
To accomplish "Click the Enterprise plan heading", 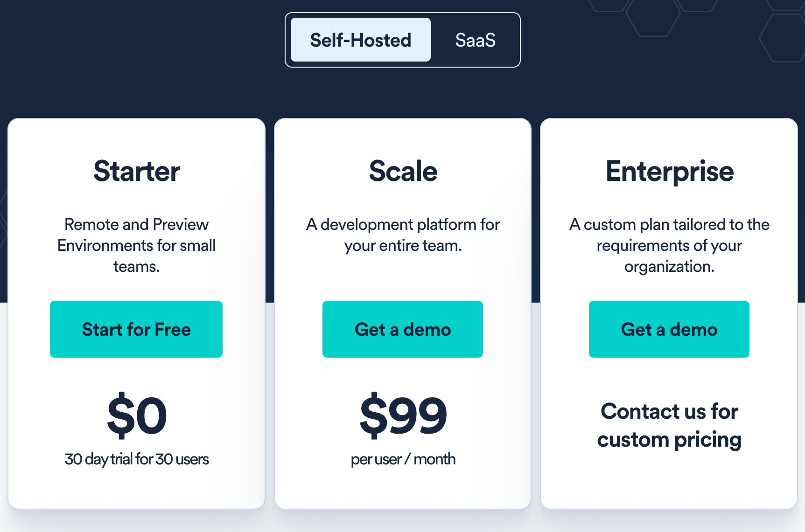I will coord(669,171).
